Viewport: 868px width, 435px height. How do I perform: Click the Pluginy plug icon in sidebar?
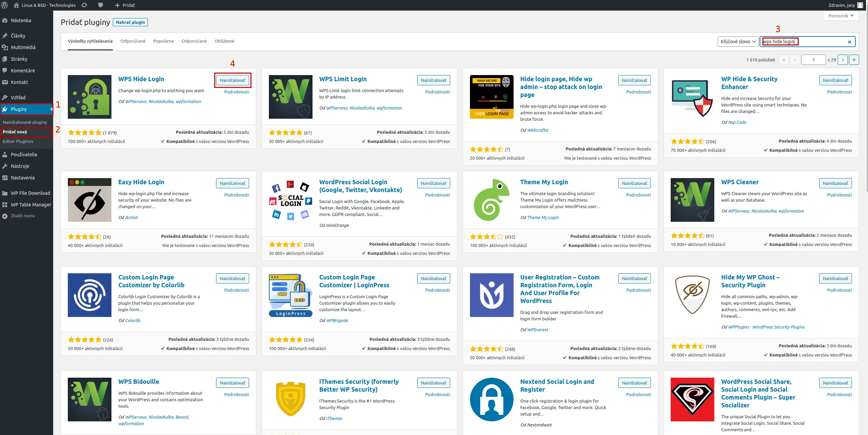(x=5, y=109)
